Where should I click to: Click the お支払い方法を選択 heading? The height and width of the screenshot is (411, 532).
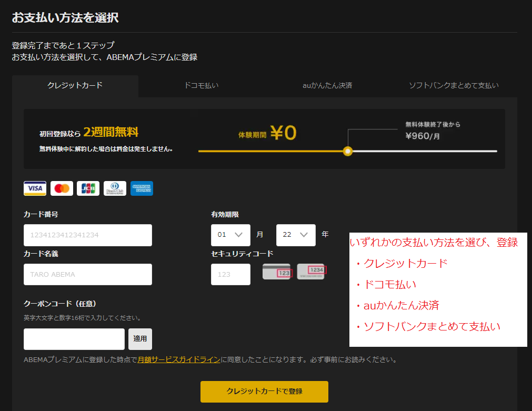coord(65,18)
